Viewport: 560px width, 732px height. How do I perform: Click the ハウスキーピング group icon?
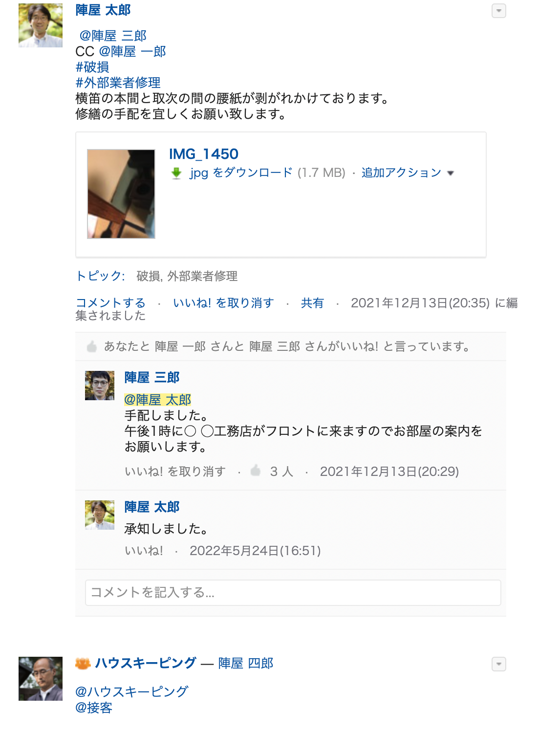pyautogui.click(x=83, y=663)
